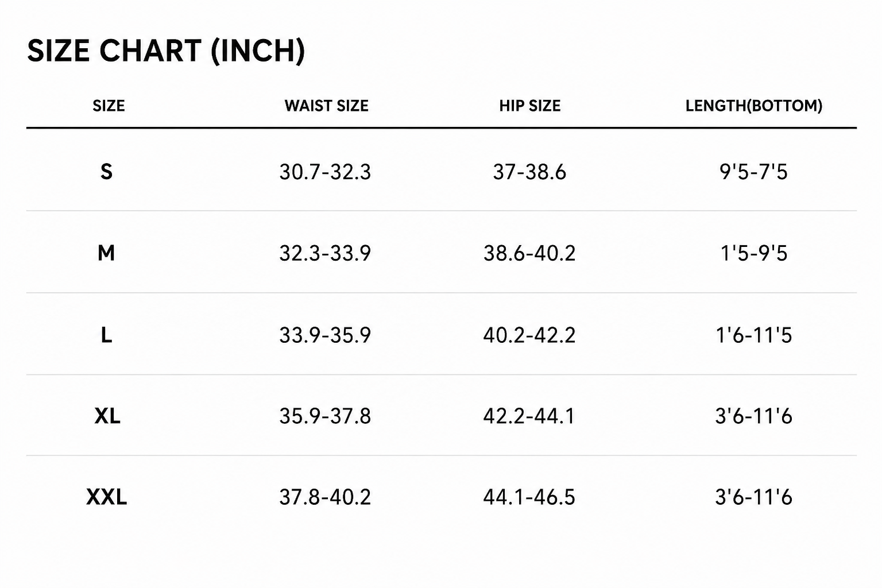
Task: Select the WAIST SIZE column header
Action: (326, 106)
